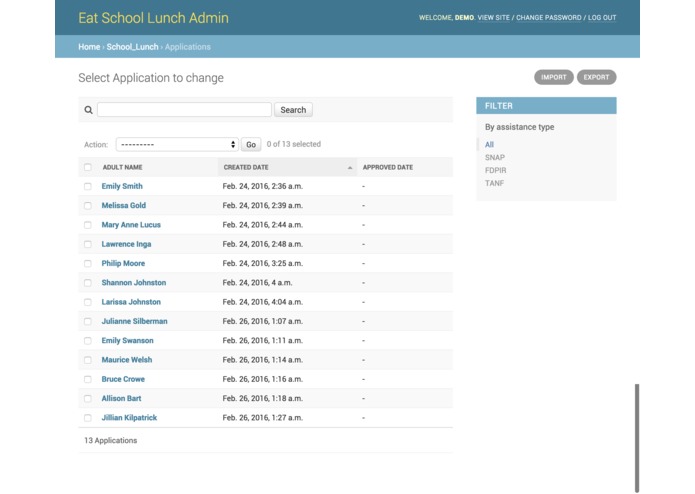
Task: Check the Philip Moore checkbox
Action: (87, 264)
